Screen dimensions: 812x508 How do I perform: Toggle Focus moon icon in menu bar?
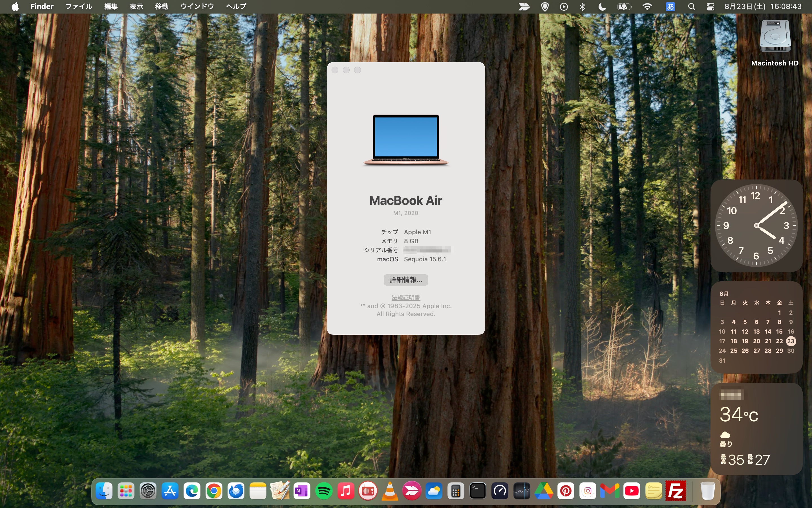[602, 6]
